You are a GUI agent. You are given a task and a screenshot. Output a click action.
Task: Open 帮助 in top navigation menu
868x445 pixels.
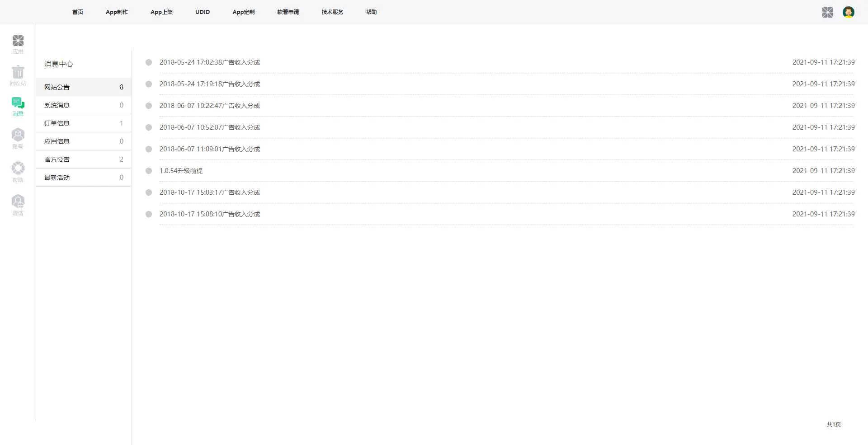click(371, 12)
